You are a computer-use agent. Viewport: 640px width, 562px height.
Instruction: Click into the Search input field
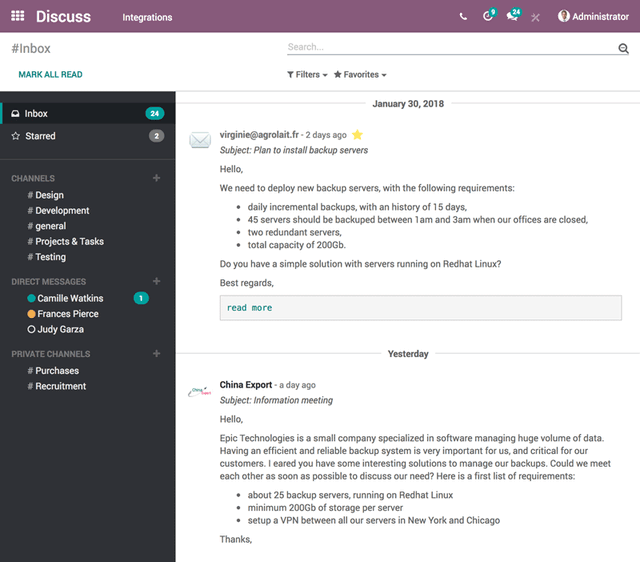pos(450,47)
